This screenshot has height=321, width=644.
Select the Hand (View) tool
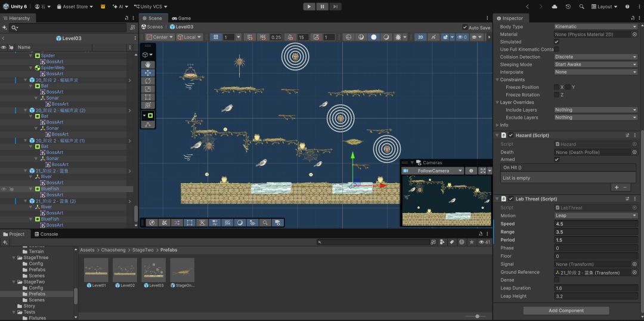(x=148, y=64)
